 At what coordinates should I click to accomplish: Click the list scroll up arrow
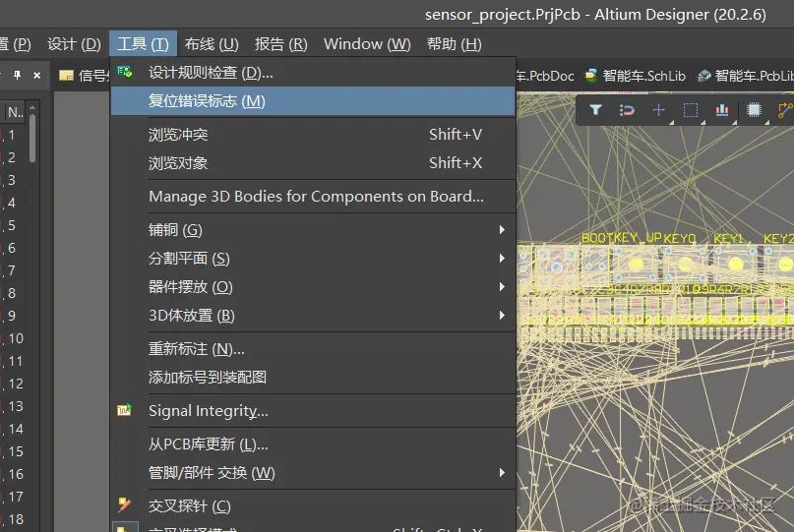32,107
